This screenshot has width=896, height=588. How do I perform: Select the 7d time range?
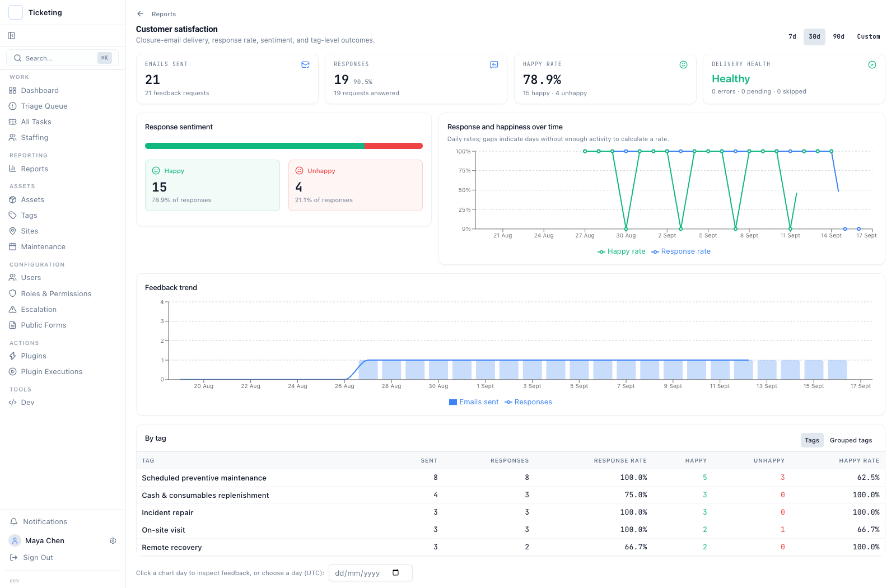click(x=792, y=37)
